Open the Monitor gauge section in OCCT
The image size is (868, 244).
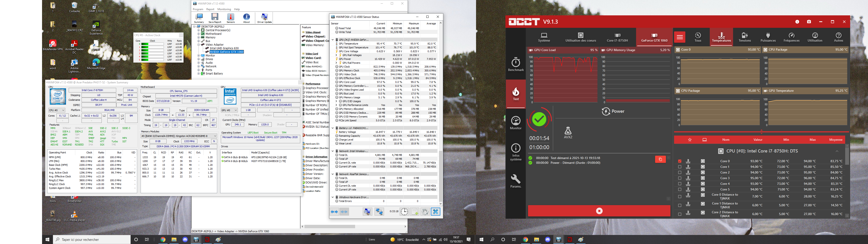516,123
